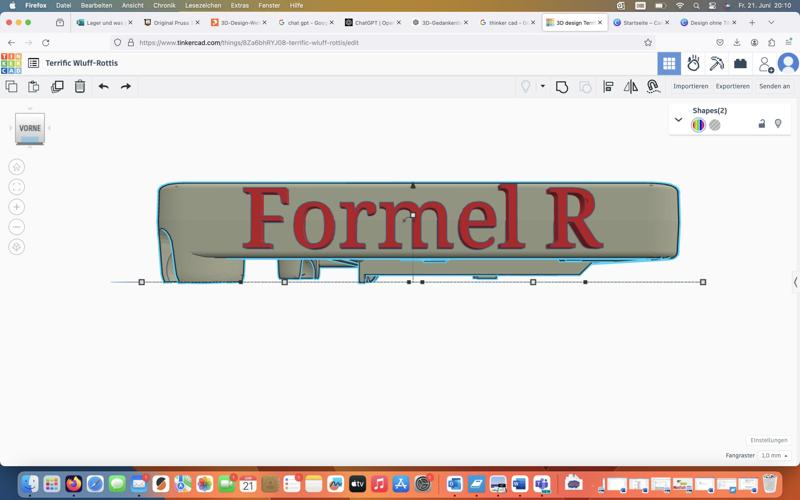The width and height of the screenshot is (800, 500).
Task: Click the Senden an button
Action: pos(774,86)
